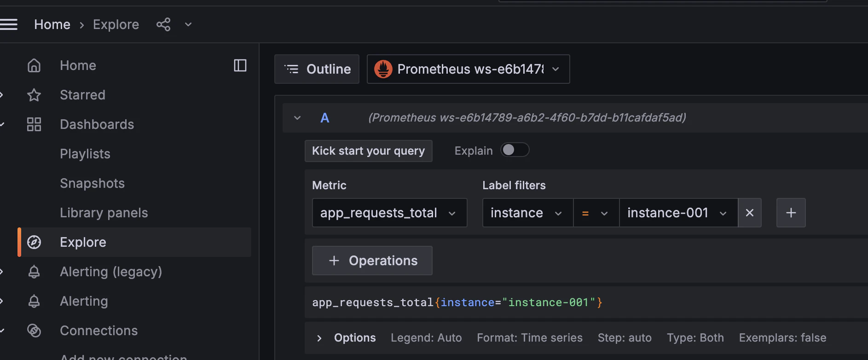Click Kick start your query button
This screenshot has width=868, height=360.
[x=368, y=151]
